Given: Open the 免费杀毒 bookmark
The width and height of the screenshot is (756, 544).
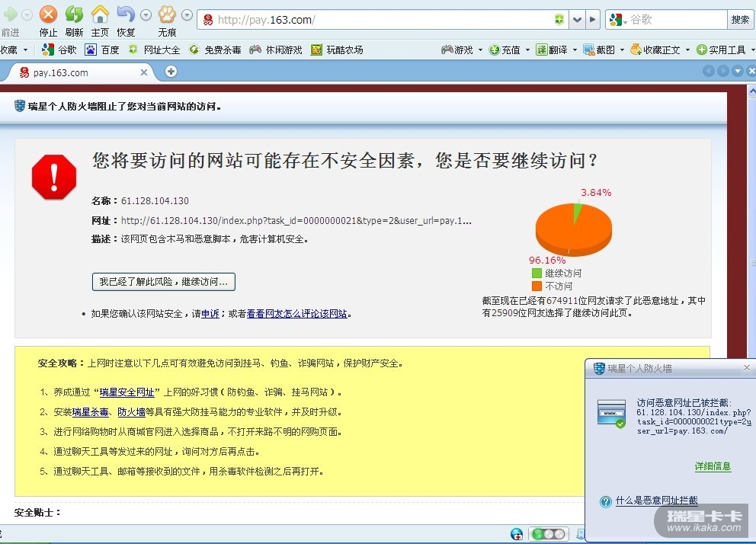Looking at the screenshot, I should point(215,50).
